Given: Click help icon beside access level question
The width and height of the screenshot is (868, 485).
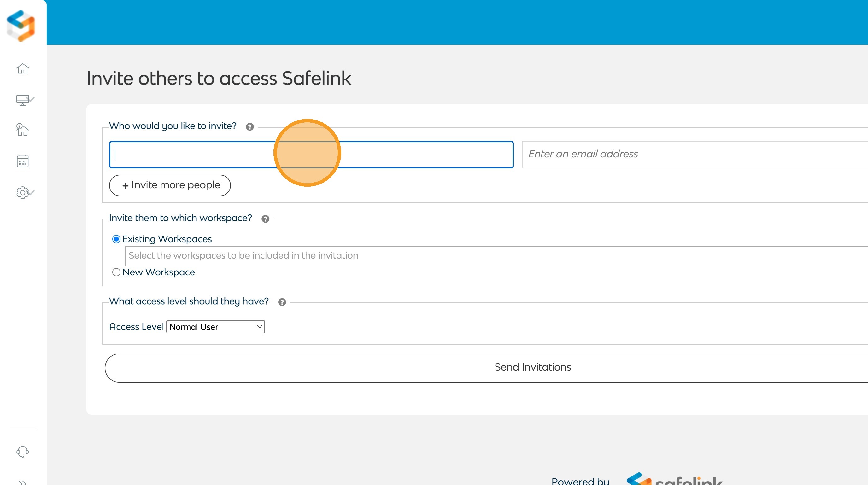Looking at the screenshot, I should tap(282, 302).
